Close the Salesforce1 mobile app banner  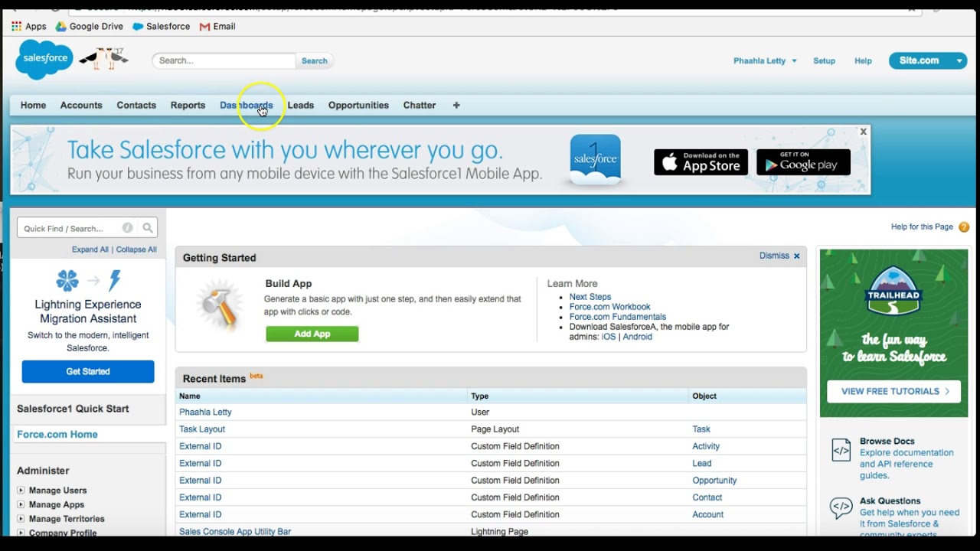(x=863, y=132)
